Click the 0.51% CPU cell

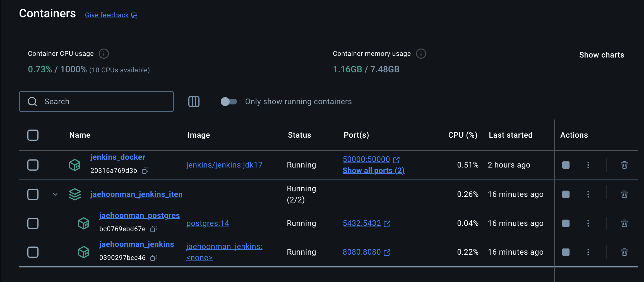468,165
